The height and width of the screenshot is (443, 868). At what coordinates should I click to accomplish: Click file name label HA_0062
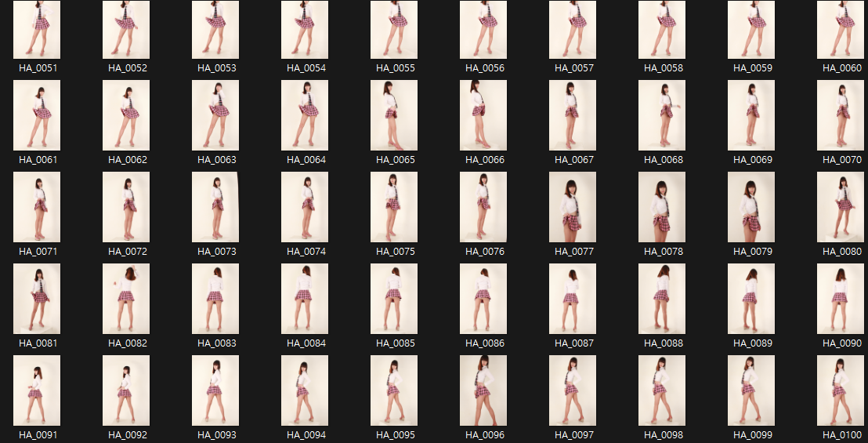[128, 160]
